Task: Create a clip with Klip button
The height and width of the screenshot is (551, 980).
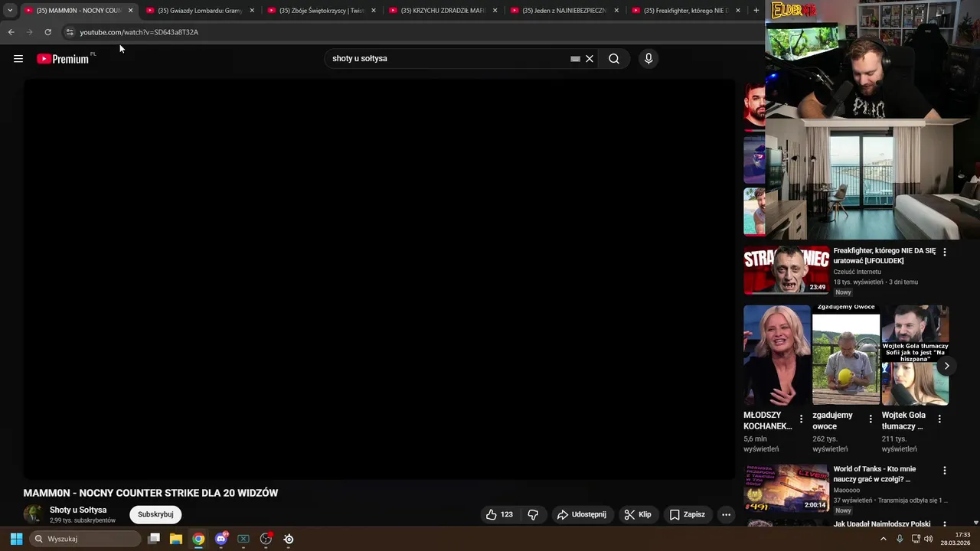Action: click(638, 514)
